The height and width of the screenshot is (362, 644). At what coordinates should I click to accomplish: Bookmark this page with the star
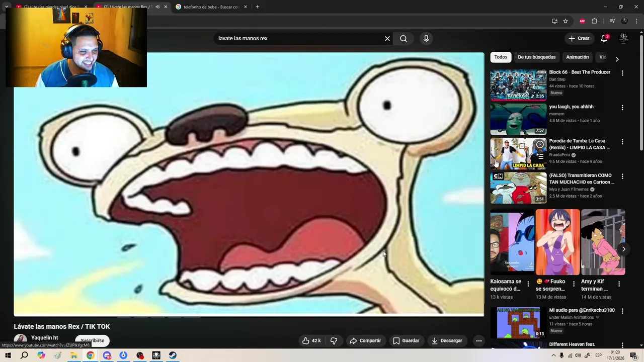[x=566, y=21]
